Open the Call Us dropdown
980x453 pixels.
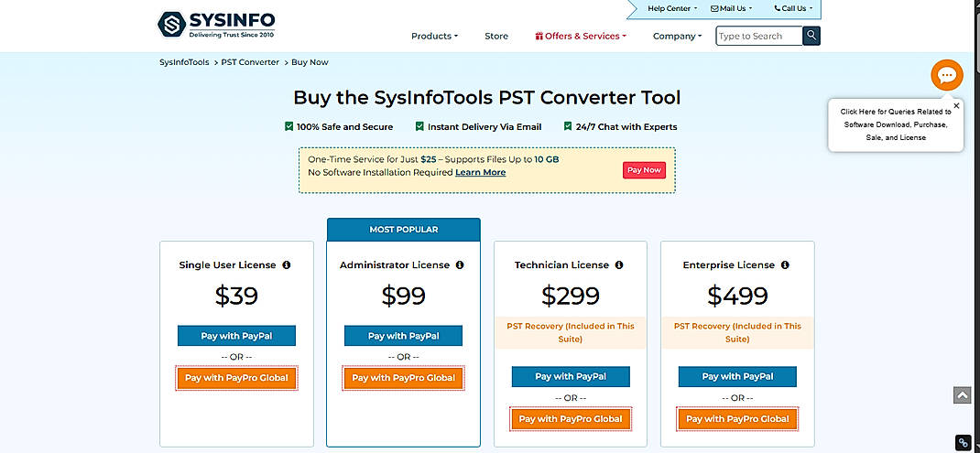[x=793, y=8]
